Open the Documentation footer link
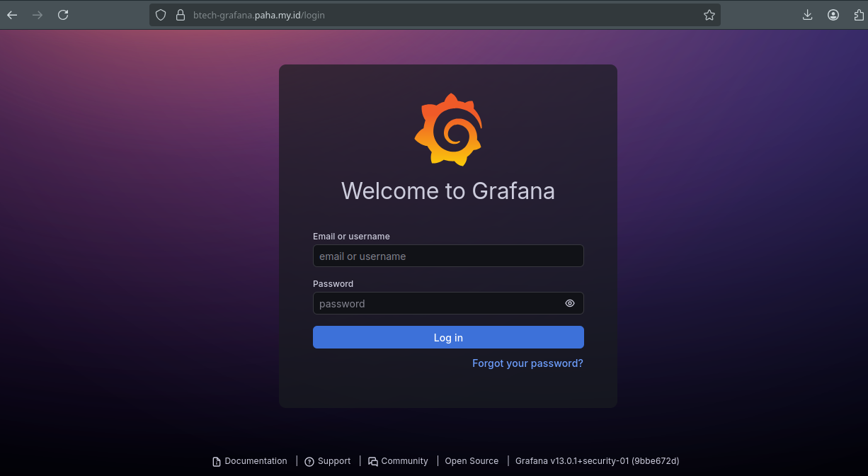The image size is (868, 476). 256,461
